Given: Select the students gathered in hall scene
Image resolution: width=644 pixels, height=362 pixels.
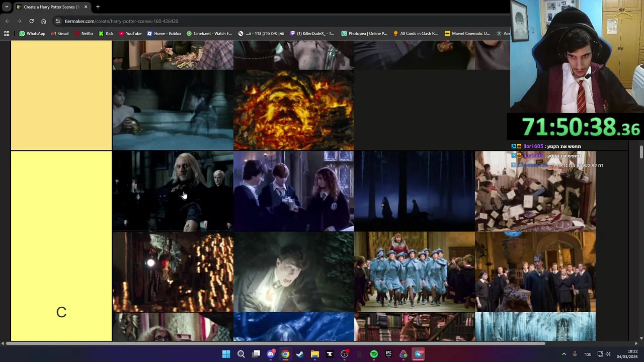Looking at the screenshot, I should [535, 272].
